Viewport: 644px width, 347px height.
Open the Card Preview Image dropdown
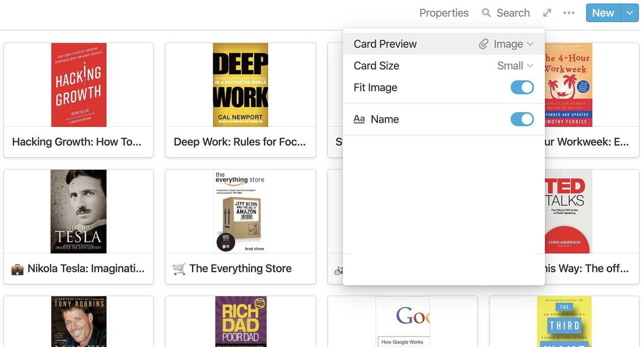(506, 44)
